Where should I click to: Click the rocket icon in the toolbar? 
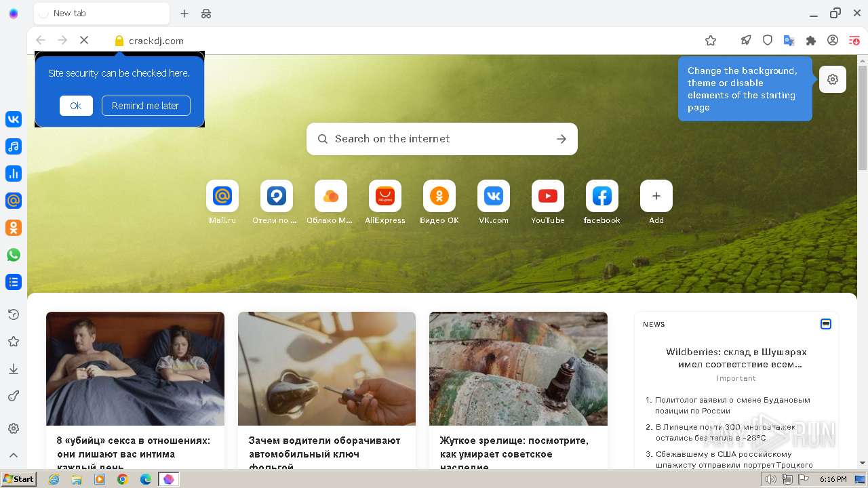pyautogui.click(x=746, y=41)
